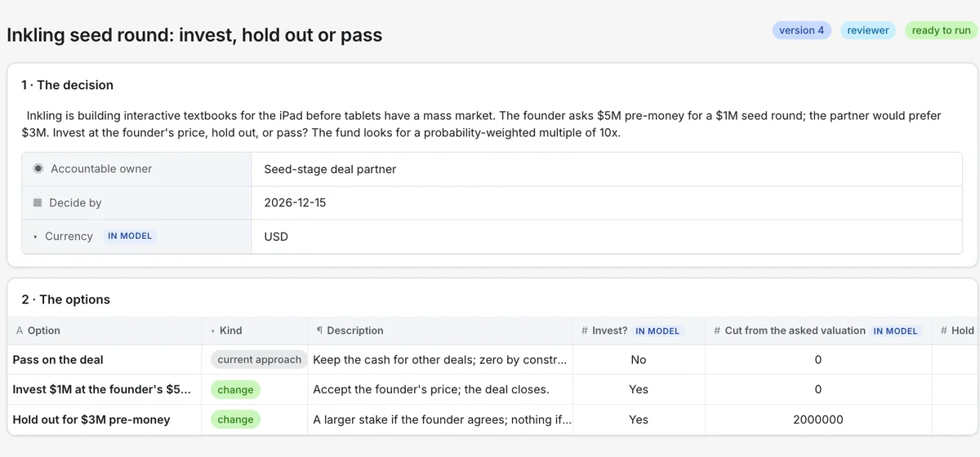Click the Inkling decision description paragraph
Viewport: 980px width, 457px height.
tap(482, 124)
